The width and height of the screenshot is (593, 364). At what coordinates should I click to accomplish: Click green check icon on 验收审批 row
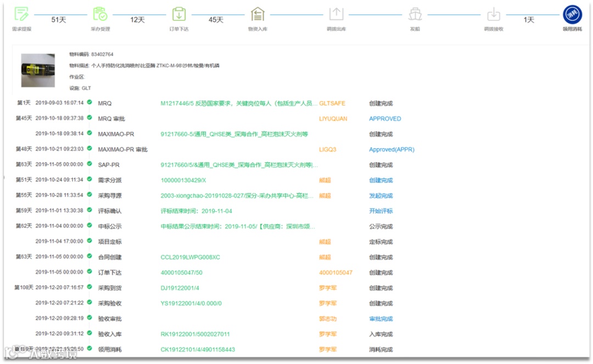pos(89,317)
